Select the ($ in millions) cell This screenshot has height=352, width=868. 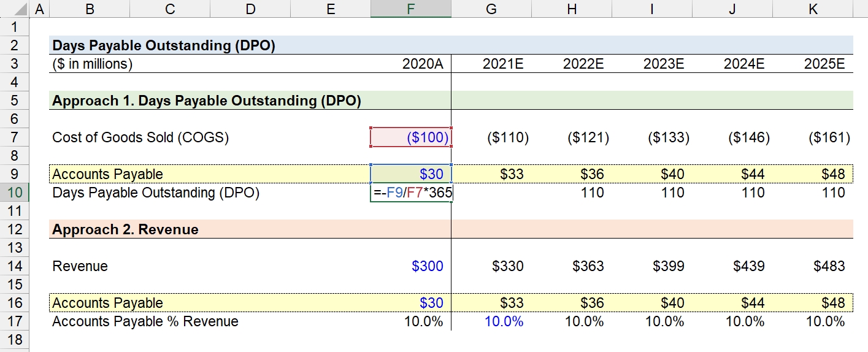click(x=92, y=64)
